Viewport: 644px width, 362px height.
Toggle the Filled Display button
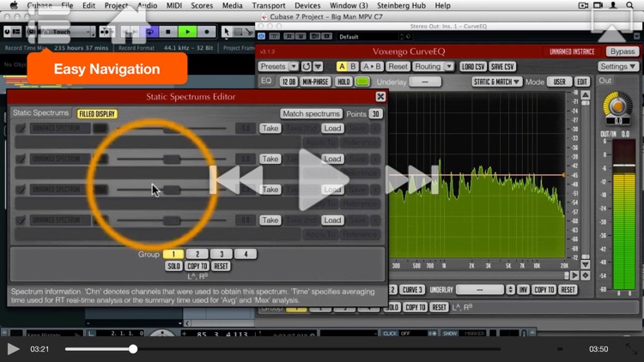pyautogui.click(x=97, y=114)
